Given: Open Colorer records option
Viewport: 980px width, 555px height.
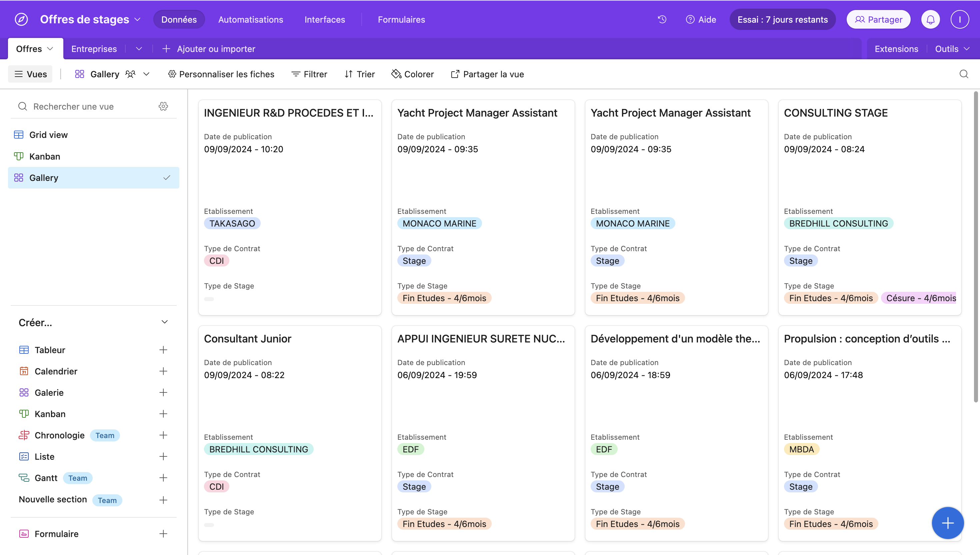Looking at the screenshot, I should 413,74.
